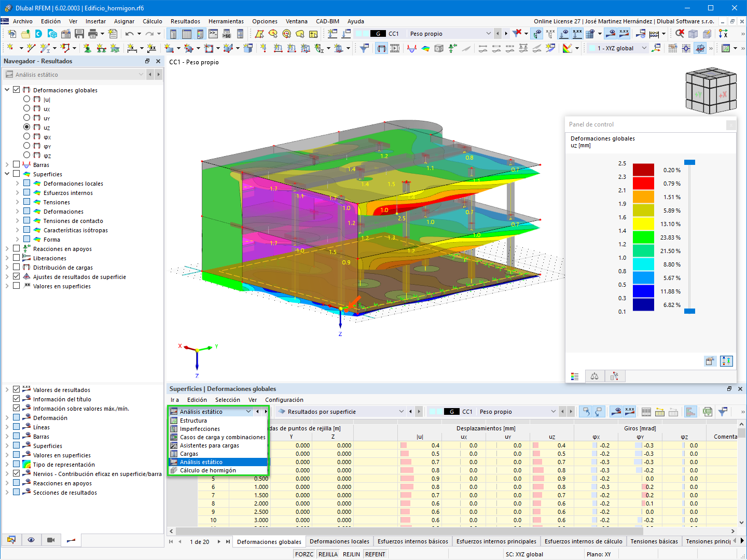Click the navigation cube in view corner
This screenshot has height=560, width=747.
click(x=711, y=90)
